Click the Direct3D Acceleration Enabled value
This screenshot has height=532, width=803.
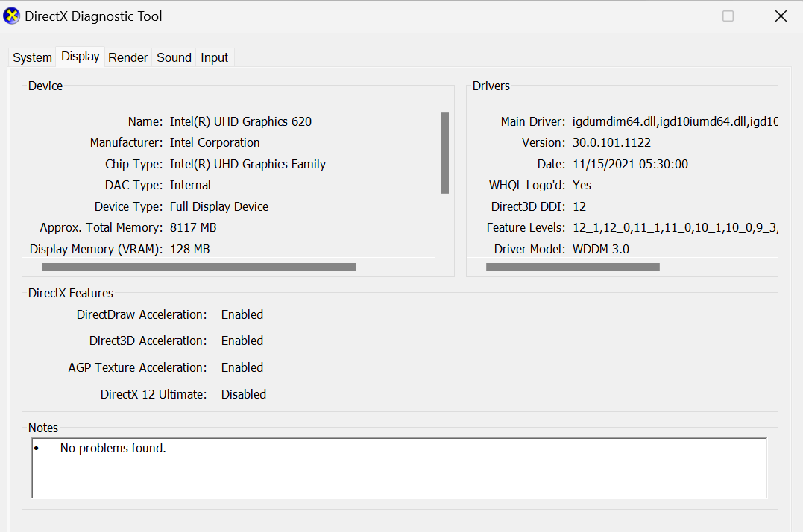click(242, 341)
